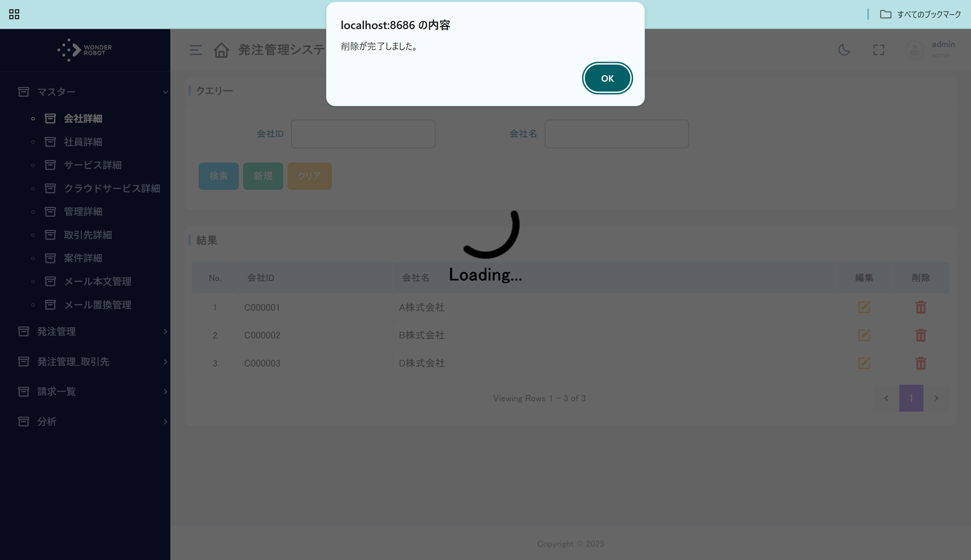Click the 社員詳細 item icon

[x=50, y=142]
